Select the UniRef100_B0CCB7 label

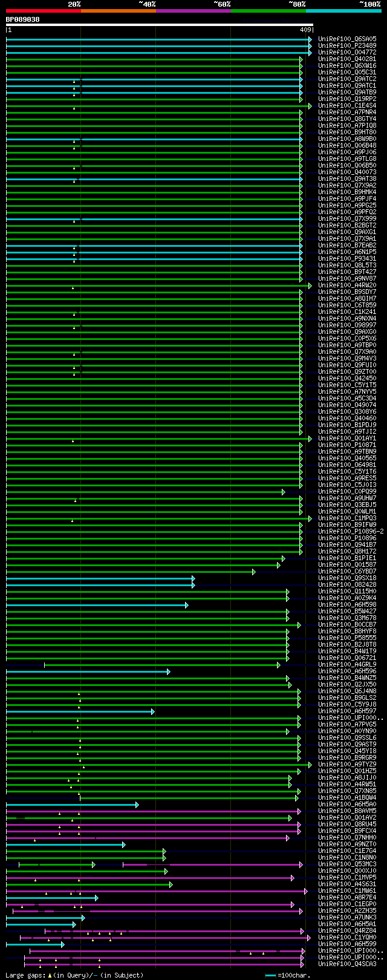coord(347,625)
